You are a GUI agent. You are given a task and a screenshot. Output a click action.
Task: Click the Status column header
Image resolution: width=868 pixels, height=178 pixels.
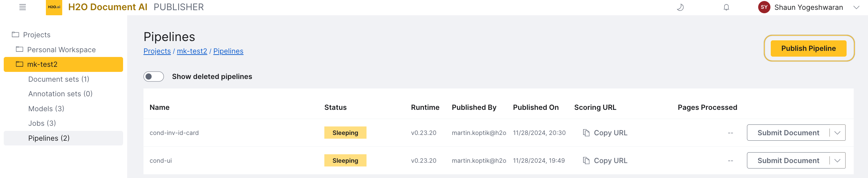pyautogui.click(x=336, y=107)
